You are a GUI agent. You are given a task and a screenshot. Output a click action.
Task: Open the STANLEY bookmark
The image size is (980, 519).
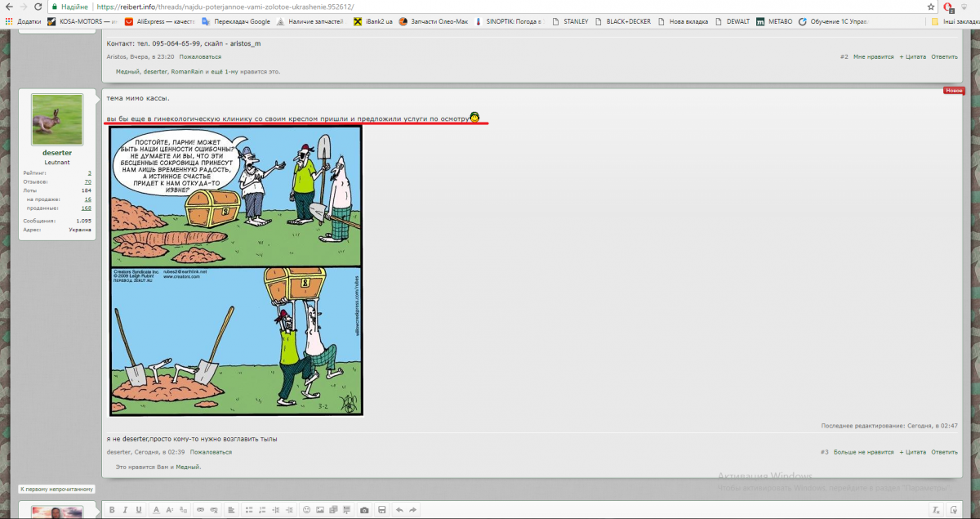(570, 21)
